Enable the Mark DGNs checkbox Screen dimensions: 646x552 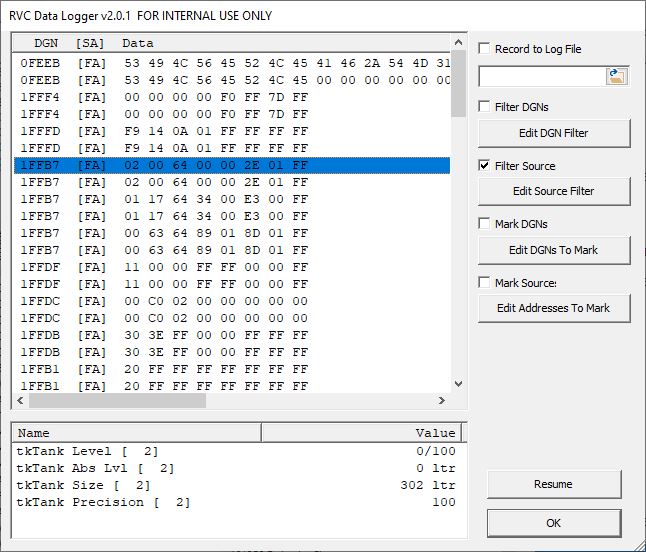(484, 224)
